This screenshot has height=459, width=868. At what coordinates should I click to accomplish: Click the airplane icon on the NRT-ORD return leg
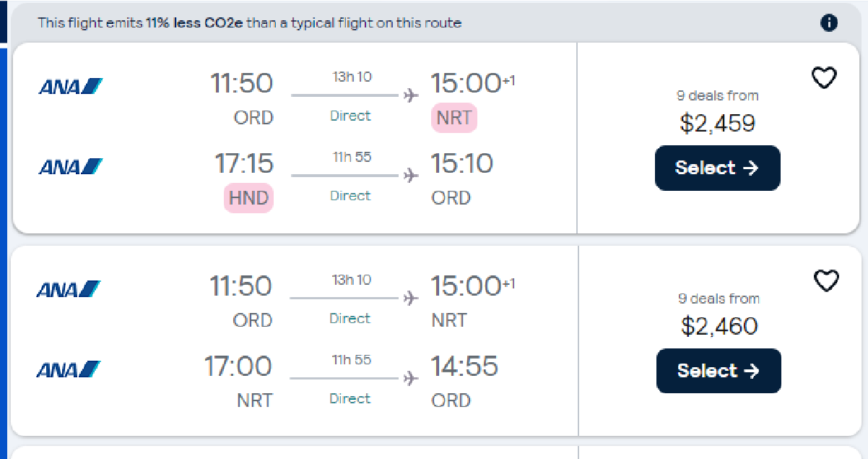pos(411,377)
